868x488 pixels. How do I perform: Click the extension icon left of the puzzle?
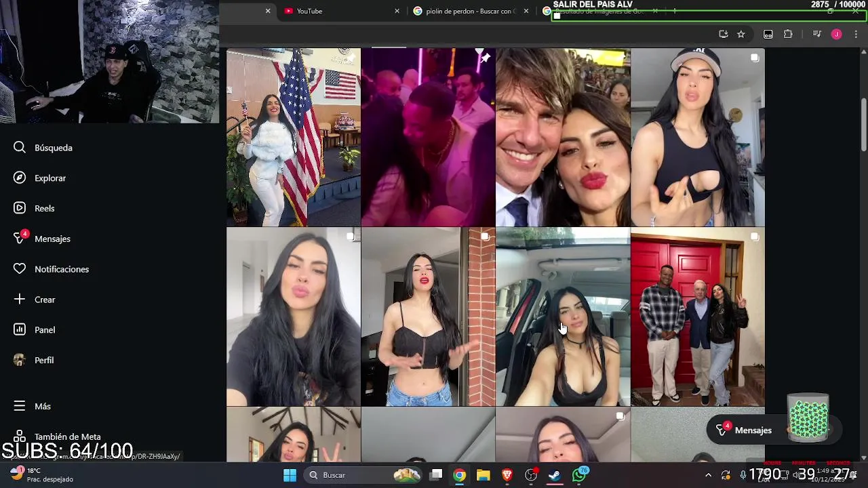768,34
